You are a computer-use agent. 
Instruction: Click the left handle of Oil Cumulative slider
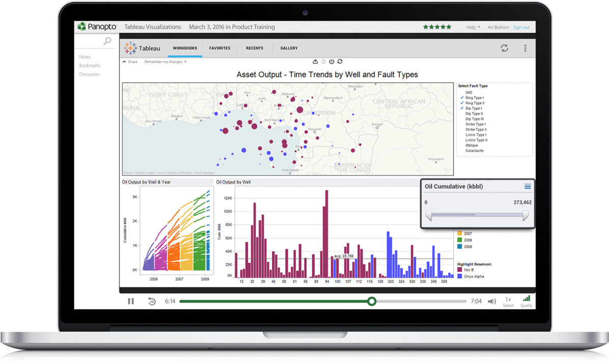click(429, 216)
